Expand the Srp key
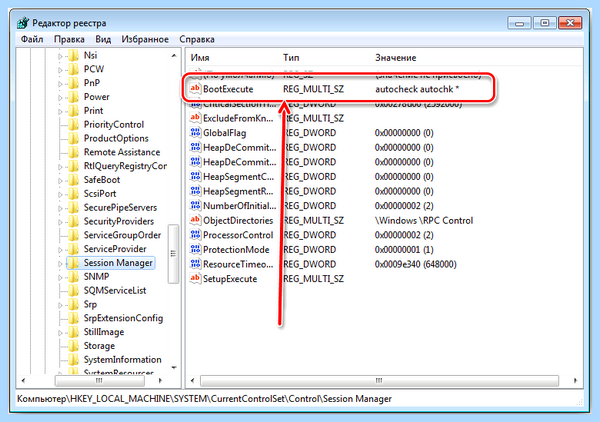 coord(60,305)
